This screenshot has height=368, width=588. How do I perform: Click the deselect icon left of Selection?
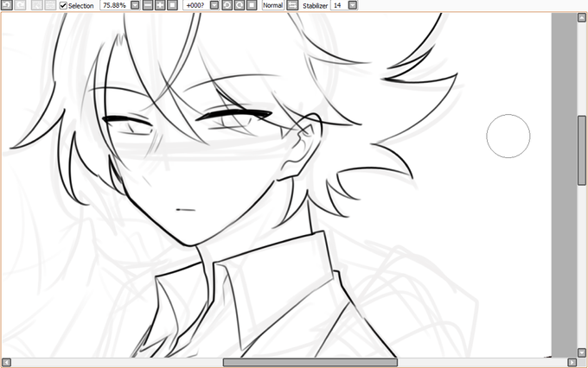point(36,5)
